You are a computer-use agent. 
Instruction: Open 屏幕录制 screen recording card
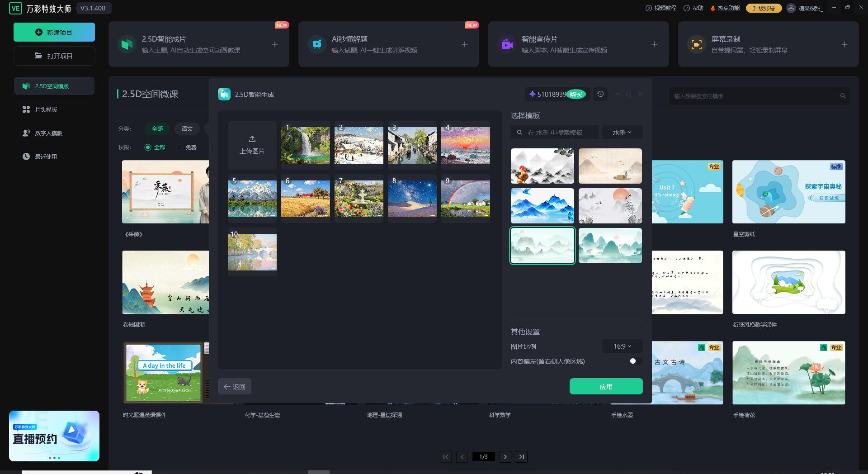coord(768,44)
